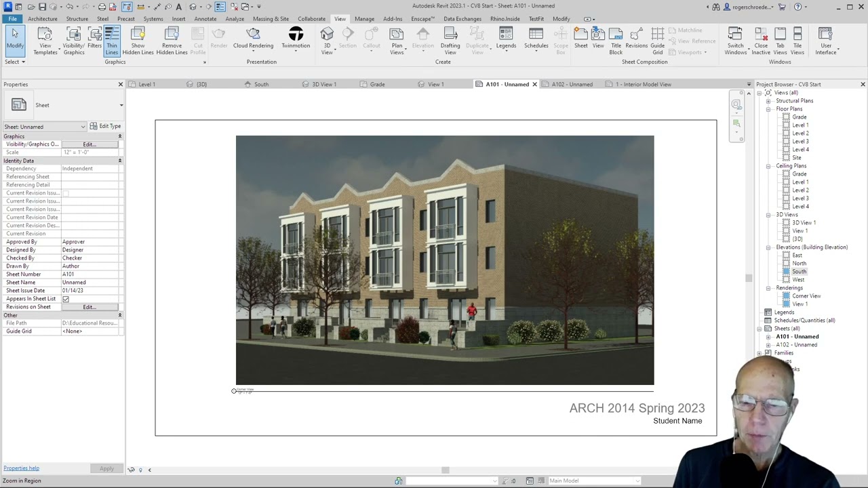
Task: Arrange windows as Tile Views
Action: pos(797,41)
